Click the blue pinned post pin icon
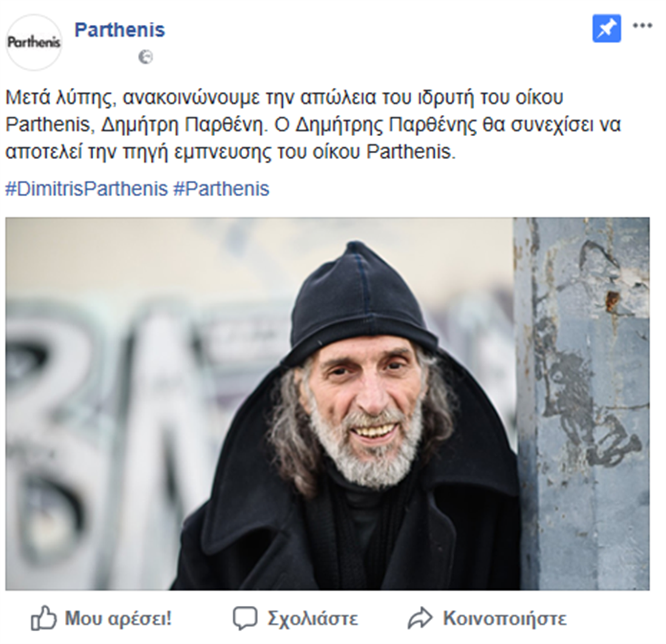 coord(606,28)
